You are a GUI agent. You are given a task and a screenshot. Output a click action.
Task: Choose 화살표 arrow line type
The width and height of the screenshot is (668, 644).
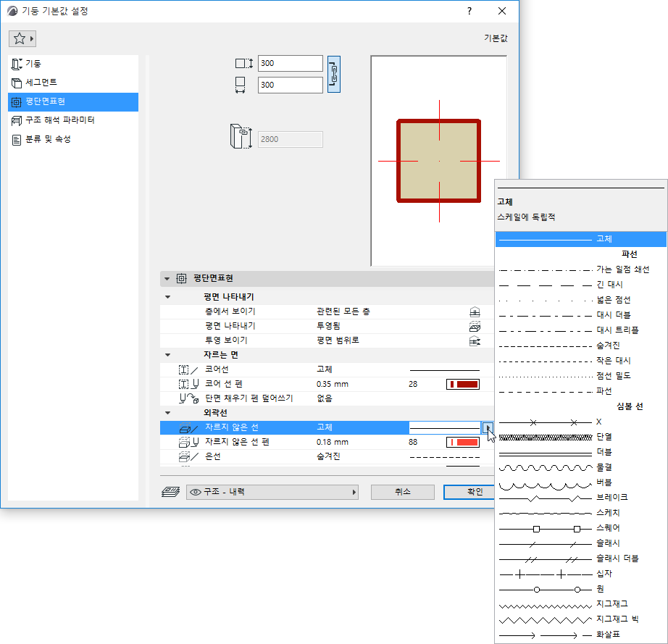point(581,635)
